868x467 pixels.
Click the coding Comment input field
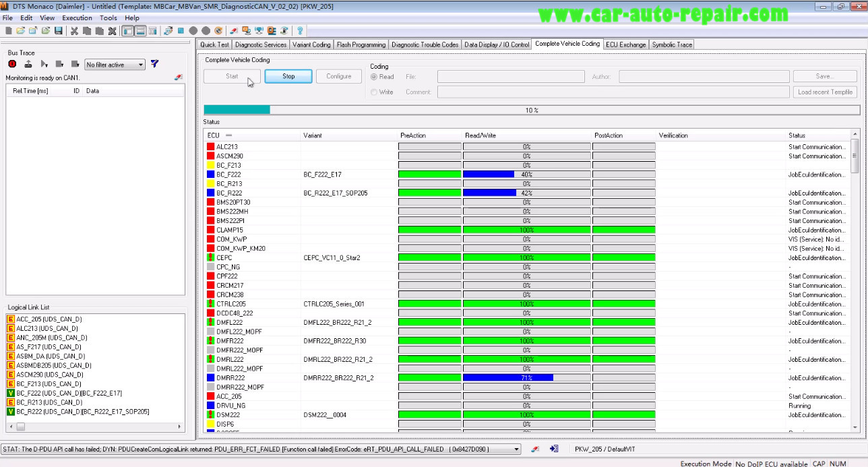pyautogui.click(x=613, y=92)
